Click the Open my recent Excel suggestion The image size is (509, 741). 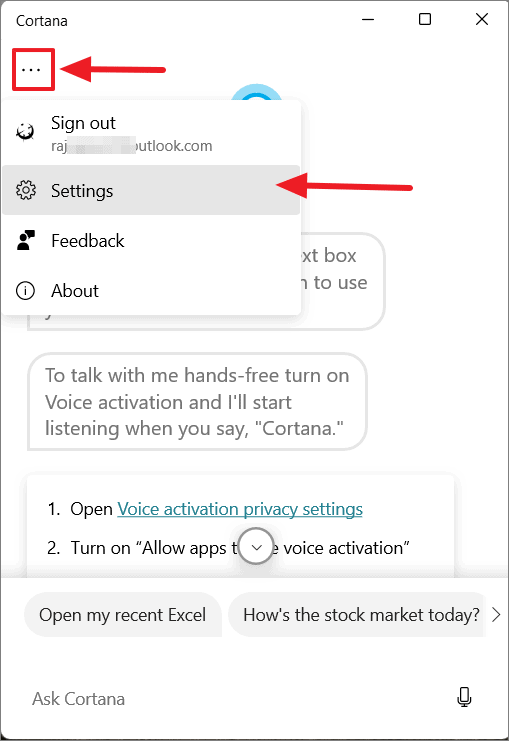click(x=122, y=615)
